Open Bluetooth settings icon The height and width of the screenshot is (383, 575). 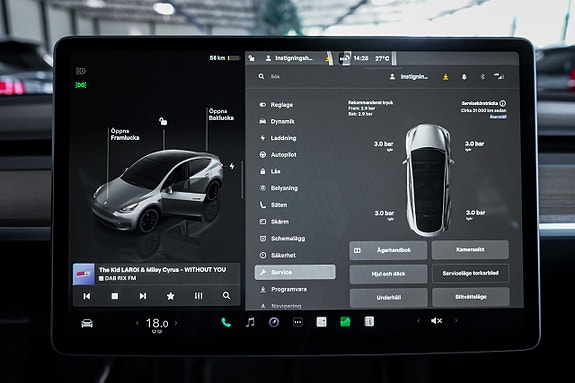tap(483, 76)
